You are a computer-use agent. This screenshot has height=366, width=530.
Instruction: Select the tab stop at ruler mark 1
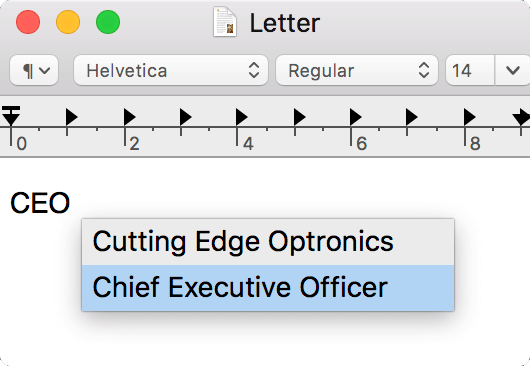tap(71, 117)
